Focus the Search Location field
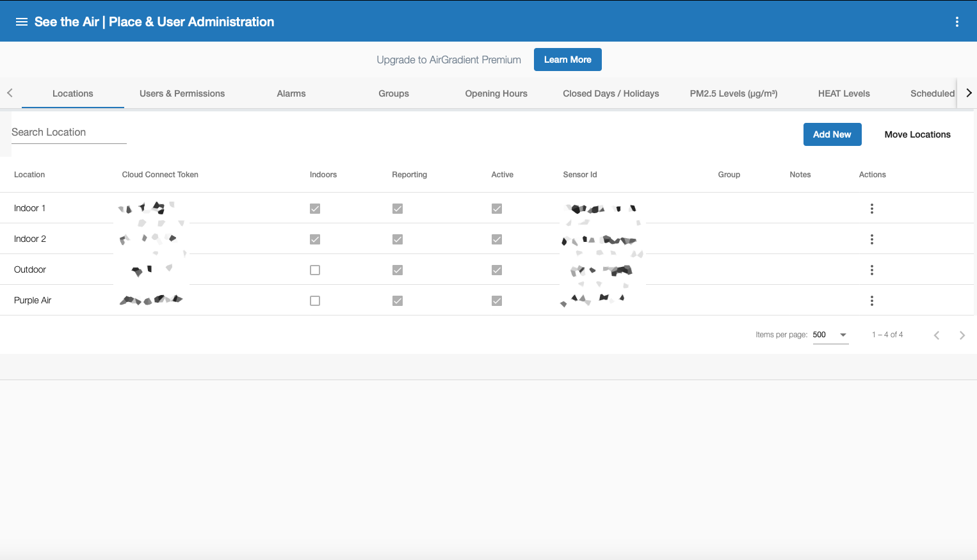This screenshot has height=560, width=977. (x=69, y=132)
